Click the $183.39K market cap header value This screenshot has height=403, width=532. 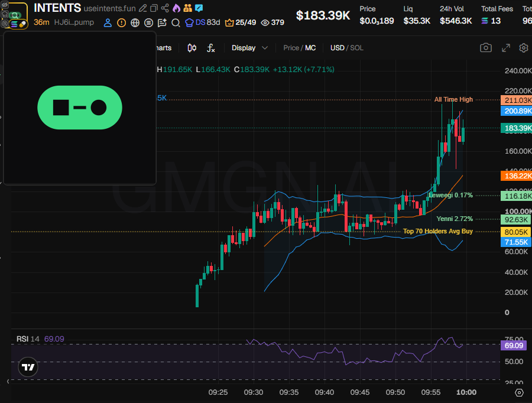(323, 15)
